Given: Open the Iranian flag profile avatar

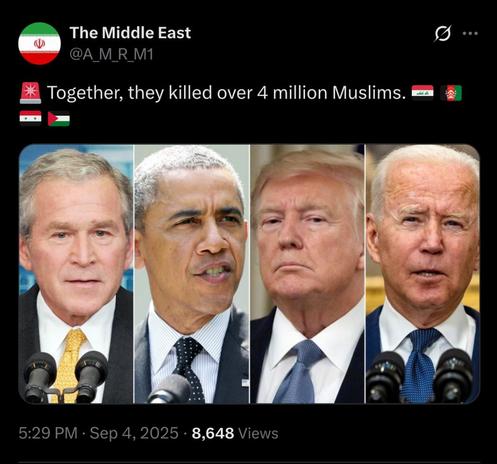Looking at the screenshot, I should coord(39,43).
